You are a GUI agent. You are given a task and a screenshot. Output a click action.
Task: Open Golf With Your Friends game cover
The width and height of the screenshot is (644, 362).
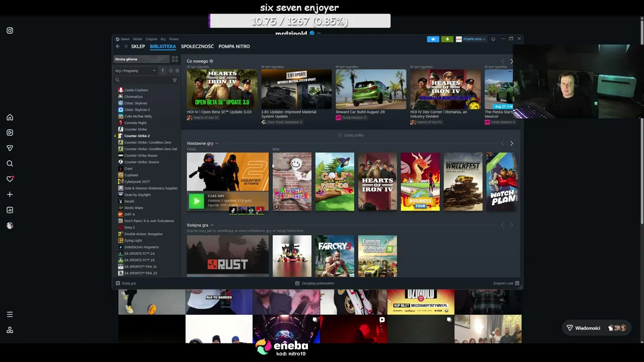click(335, 182)
